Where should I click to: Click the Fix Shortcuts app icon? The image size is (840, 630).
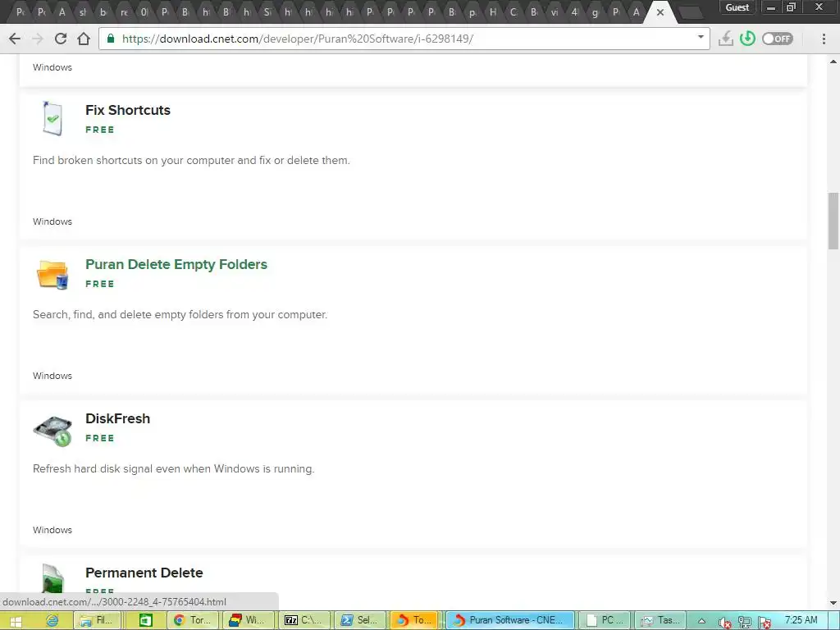(x=52, y=118)
